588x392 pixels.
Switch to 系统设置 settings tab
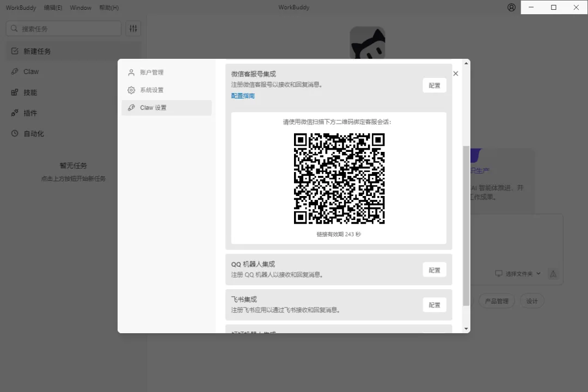point(167,90)
